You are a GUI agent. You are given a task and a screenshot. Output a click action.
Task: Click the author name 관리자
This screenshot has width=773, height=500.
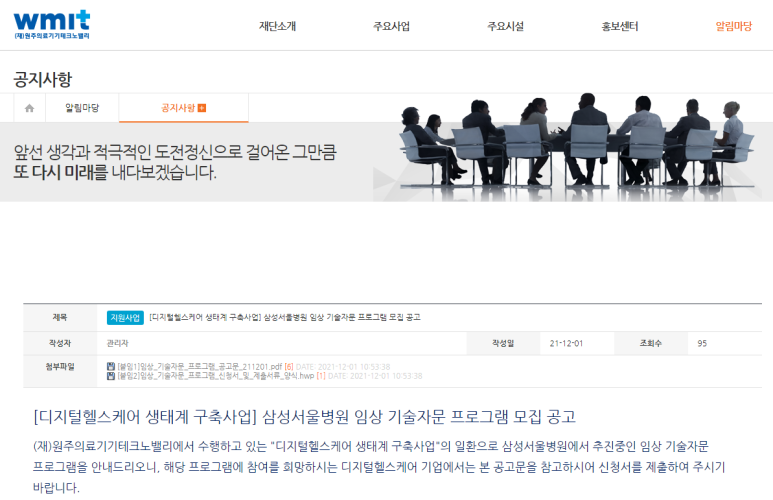[x=117, y=343]
